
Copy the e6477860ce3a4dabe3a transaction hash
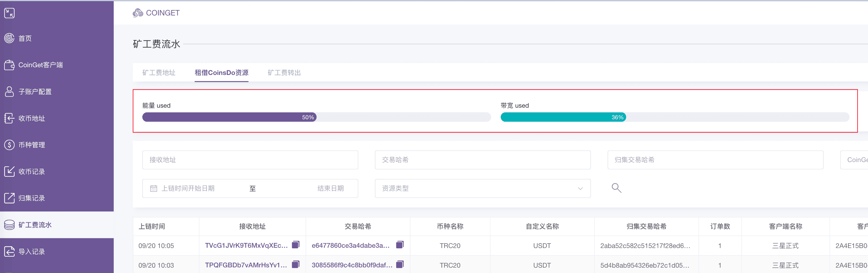pyautogui.click(x=400, y=245)
